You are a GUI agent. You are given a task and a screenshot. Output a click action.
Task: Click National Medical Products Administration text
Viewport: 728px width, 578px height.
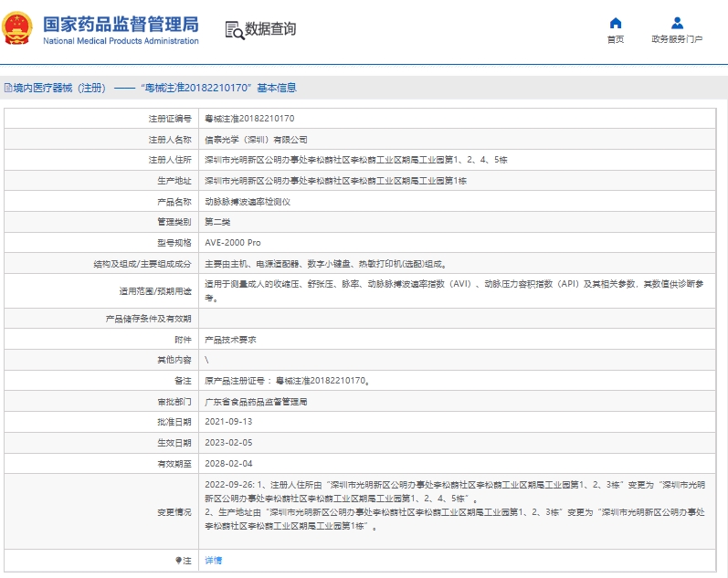(x=121, y=41)
